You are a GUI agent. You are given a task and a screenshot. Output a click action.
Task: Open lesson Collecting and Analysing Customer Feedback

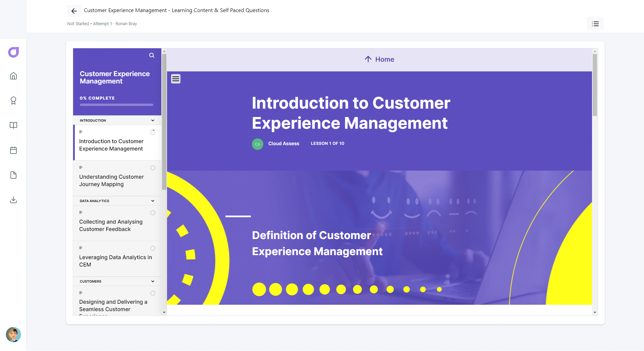[x=117, y=223]
